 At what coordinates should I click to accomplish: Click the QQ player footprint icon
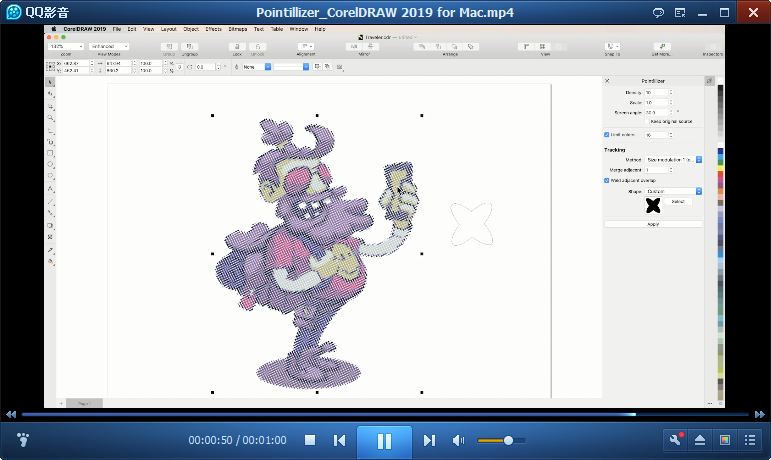[23, 439]
